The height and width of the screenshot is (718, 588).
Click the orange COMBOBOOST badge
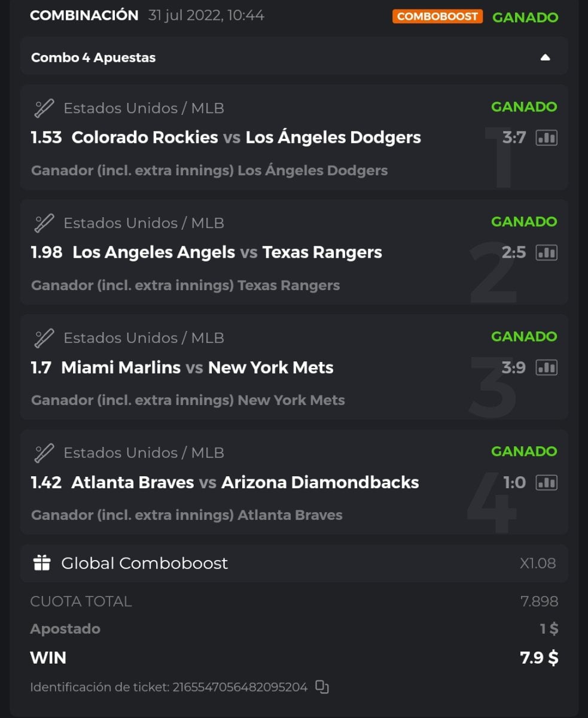[438, 16]
